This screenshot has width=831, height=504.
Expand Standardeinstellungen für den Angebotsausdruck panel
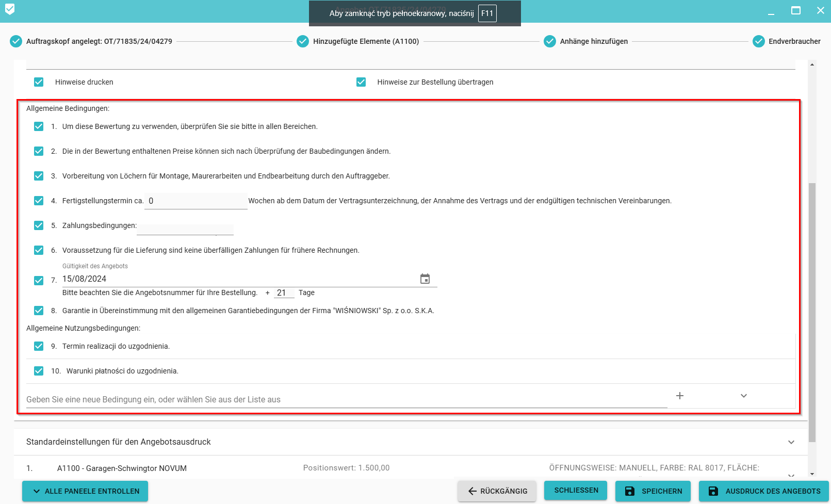point(791,442)
